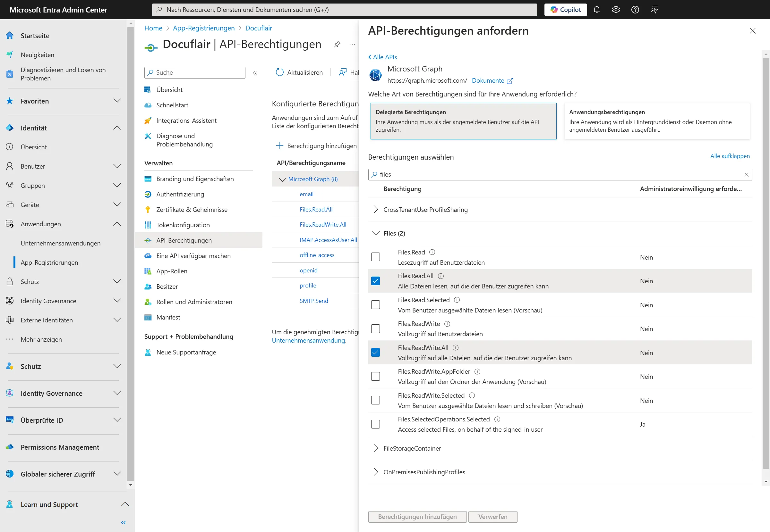Click the notifications bell icon
770x532 pixels.
point(596,10)
